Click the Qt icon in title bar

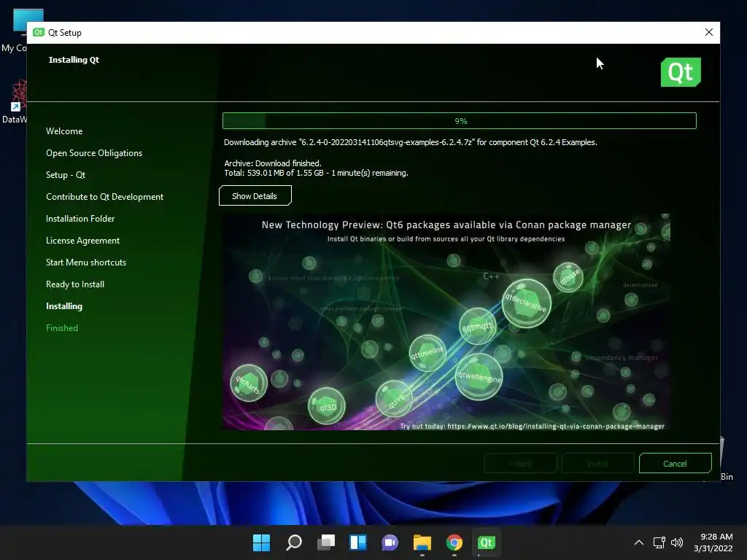pos(39,32)
